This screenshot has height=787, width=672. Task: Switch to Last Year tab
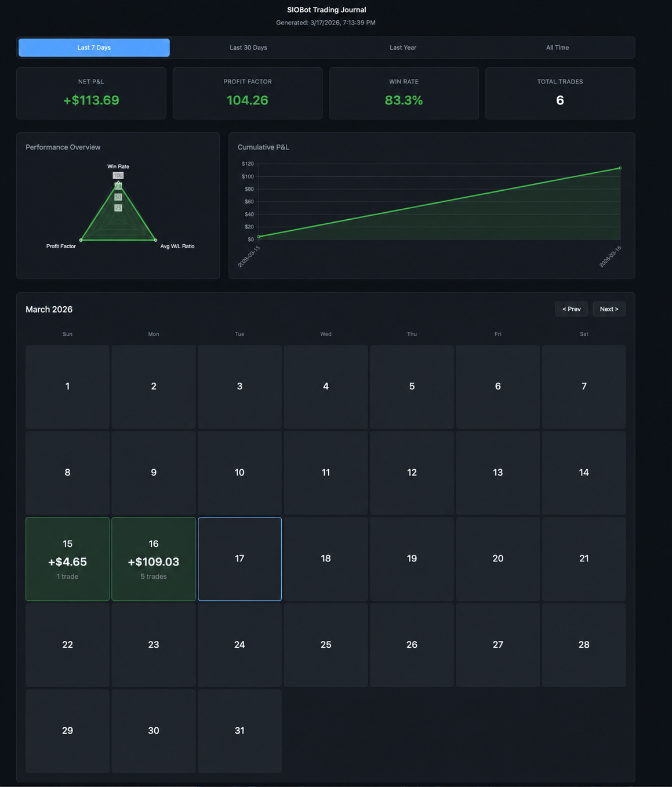pyautogui.click(x=403, y=48)
